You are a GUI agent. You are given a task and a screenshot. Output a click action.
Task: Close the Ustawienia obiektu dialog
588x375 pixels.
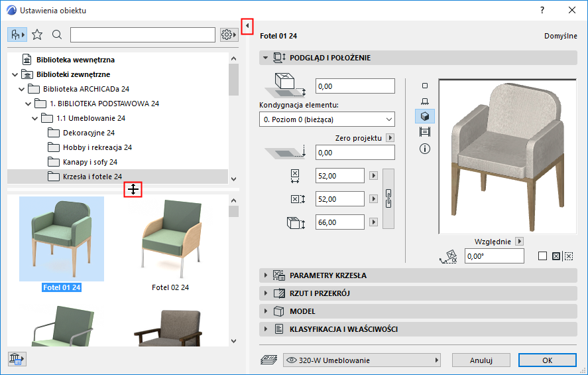[572, 10]
